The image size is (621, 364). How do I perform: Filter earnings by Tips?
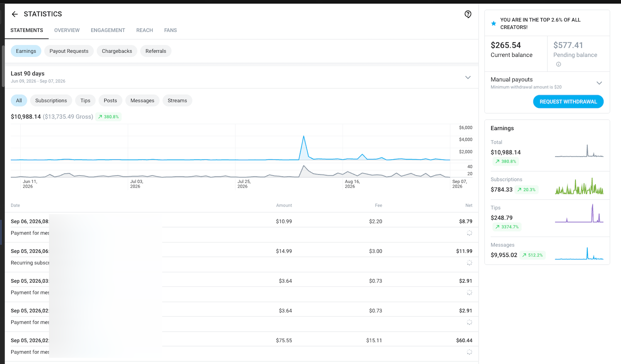click(x=86, y=100)
